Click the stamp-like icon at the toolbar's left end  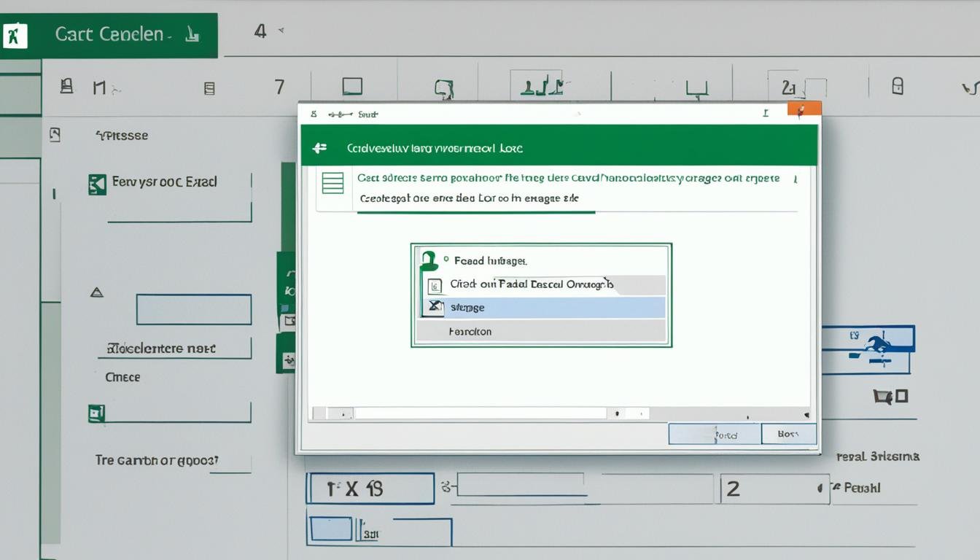pyautogui.click(x=66, y=87)
